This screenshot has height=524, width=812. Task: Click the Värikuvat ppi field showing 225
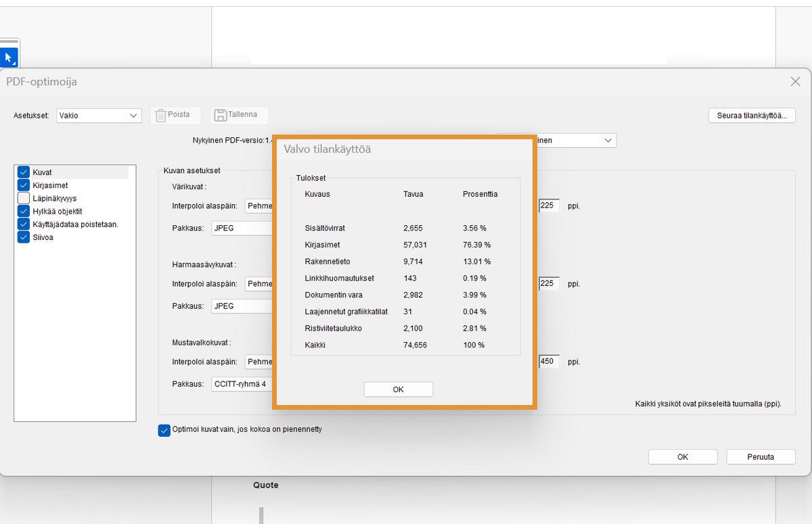pos(549,206)
